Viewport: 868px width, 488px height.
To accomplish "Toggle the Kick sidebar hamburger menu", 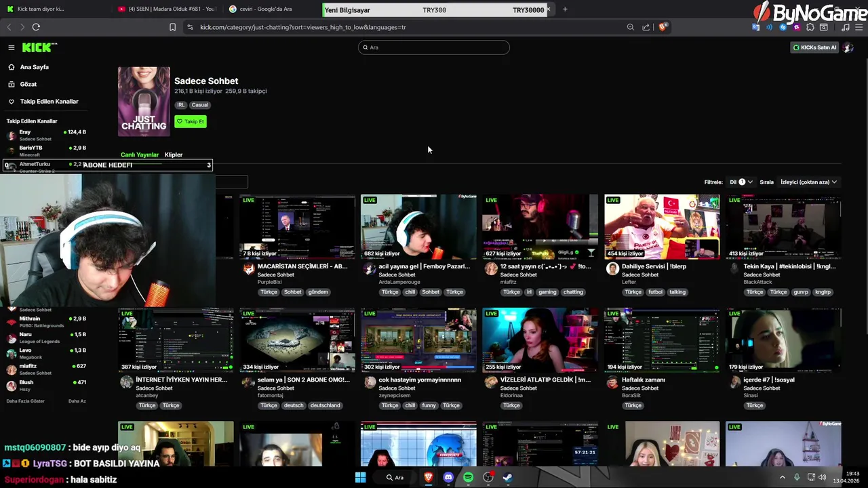I will [12, 47].
